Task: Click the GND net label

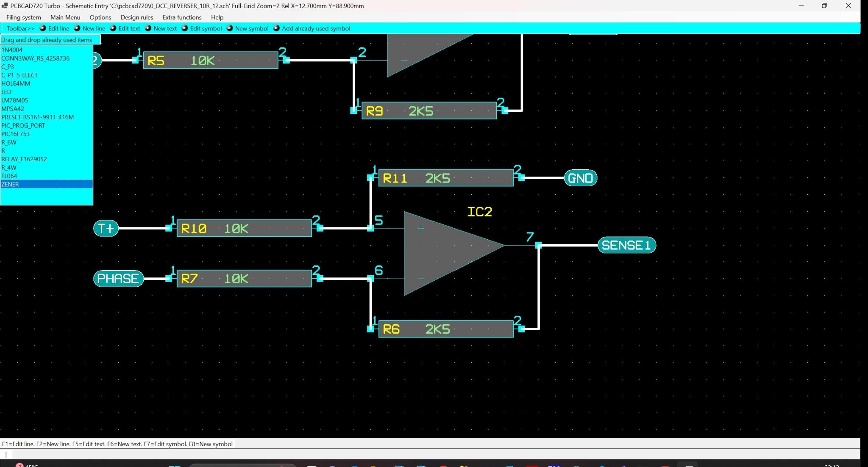Action: (x=580, y=178)
